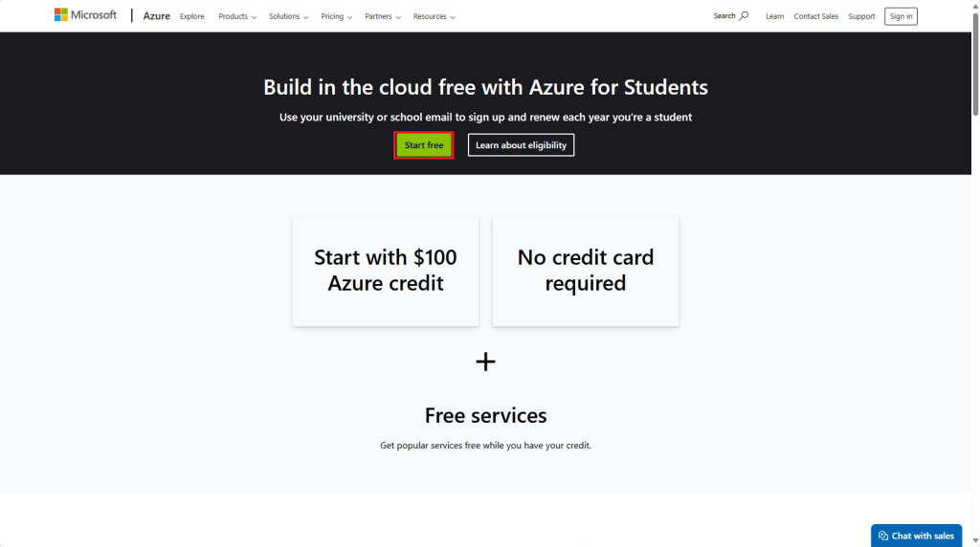Click the Learn link in header
Screen dimensions: 980x547
pos(774,16)
